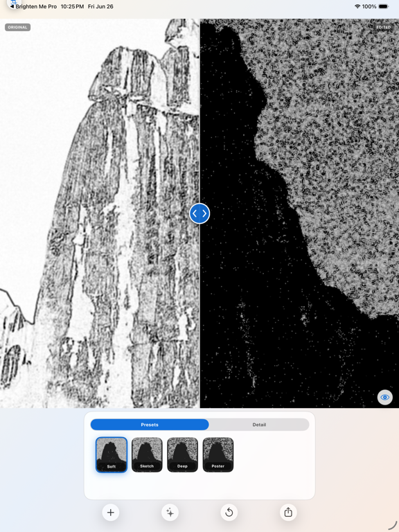Switch to the Presets tab
This screenshot has height=532, width=399.
pyautogui.click(x=150, y=425)
